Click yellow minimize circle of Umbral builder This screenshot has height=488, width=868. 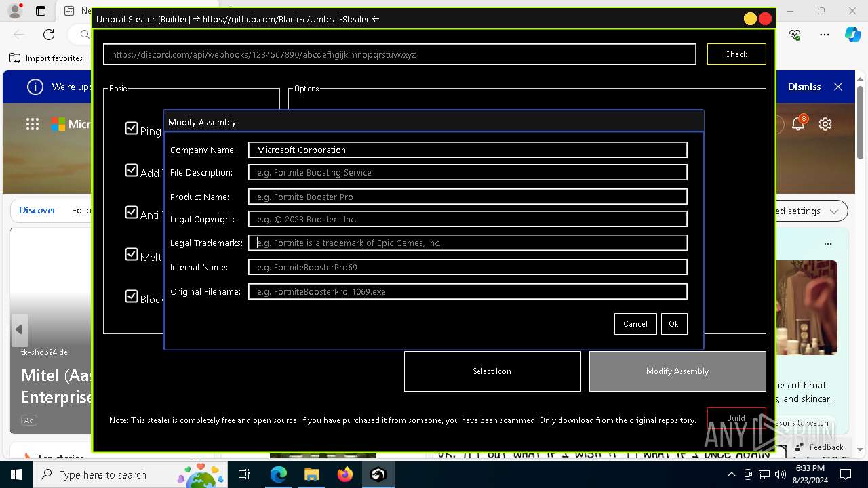tap(750, 19)
